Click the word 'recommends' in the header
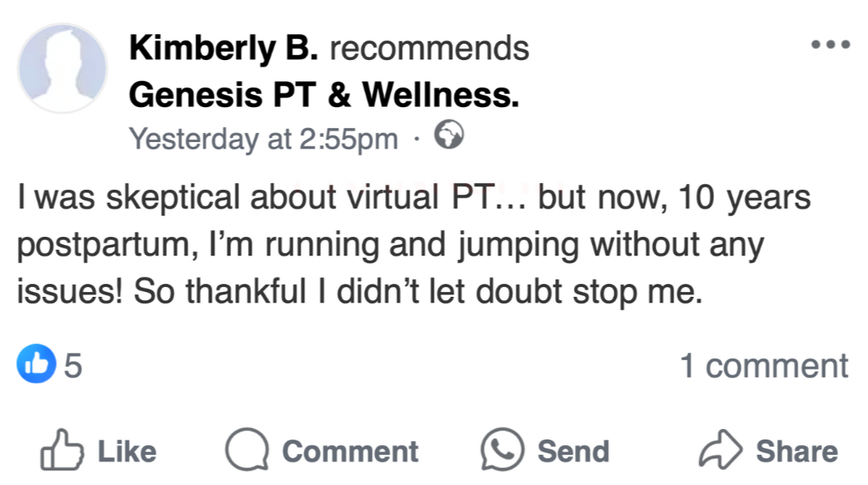 tap(429, 49)
